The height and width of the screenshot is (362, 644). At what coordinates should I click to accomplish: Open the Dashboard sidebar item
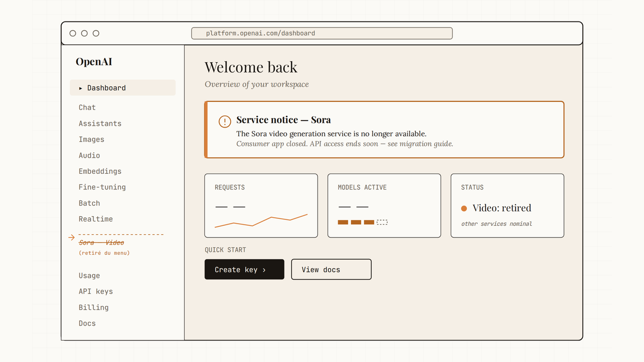122,88
